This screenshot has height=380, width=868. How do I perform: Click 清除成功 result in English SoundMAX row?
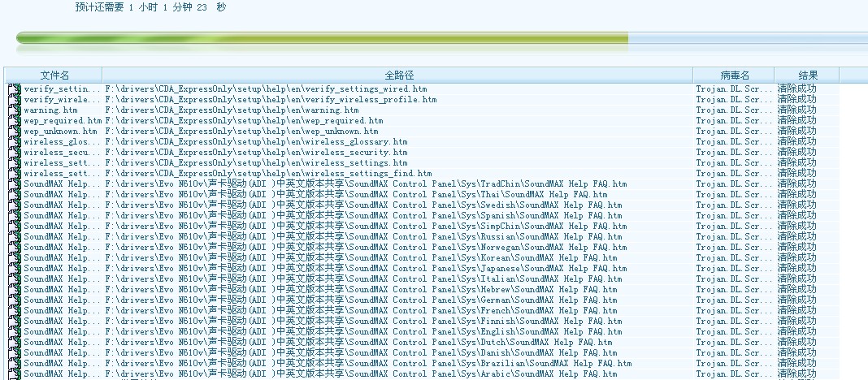796,331
